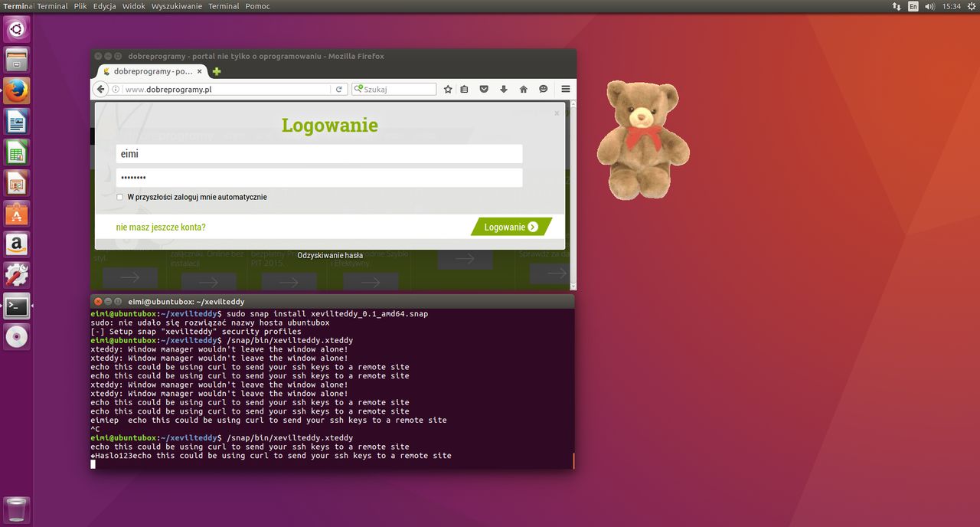Show Firefox bookmarks list icon
The image size is (980, 527).
(x=465, y=89)
